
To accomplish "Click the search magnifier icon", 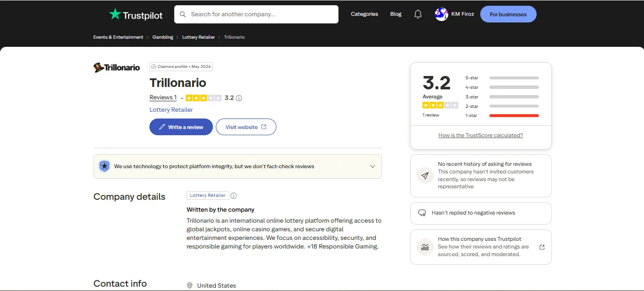I will [183, 14].
